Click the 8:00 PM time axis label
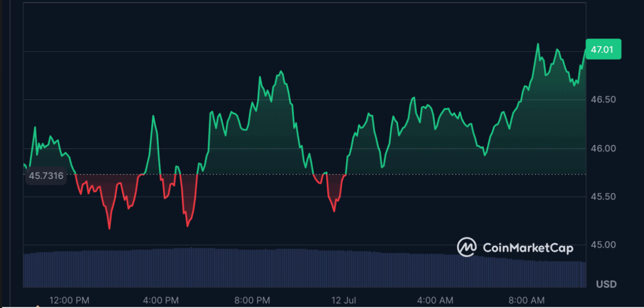 click(252, 300)
